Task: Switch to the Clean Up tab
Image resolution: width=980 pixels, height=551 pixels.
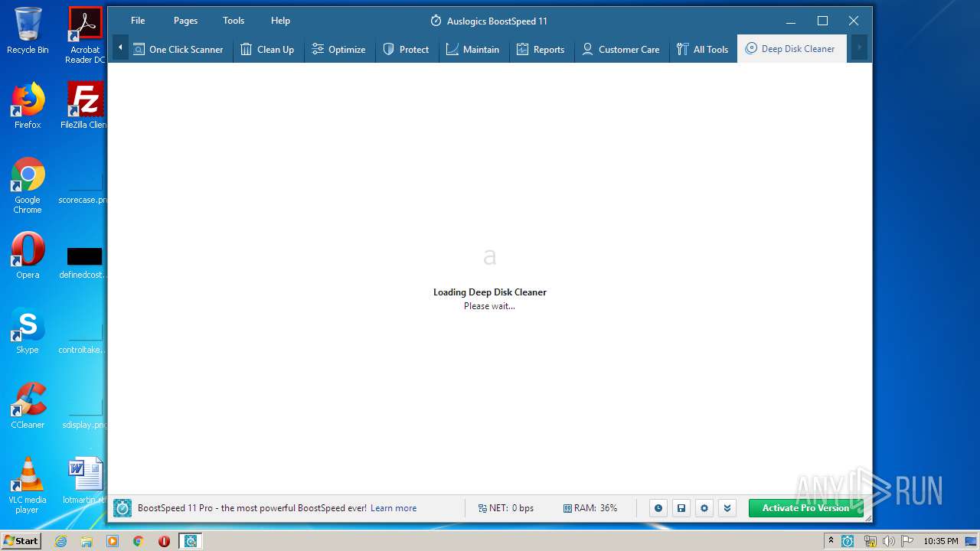Action: pyautogui.click(x=267, y=49)
